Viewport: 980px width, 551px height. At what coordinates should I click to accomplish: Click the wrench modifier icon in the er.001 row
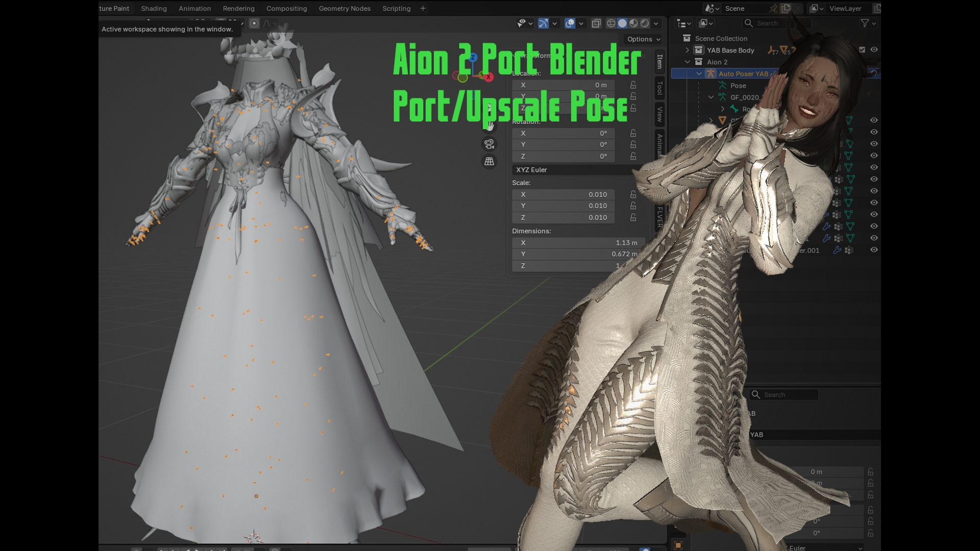(x=837, y=251)
